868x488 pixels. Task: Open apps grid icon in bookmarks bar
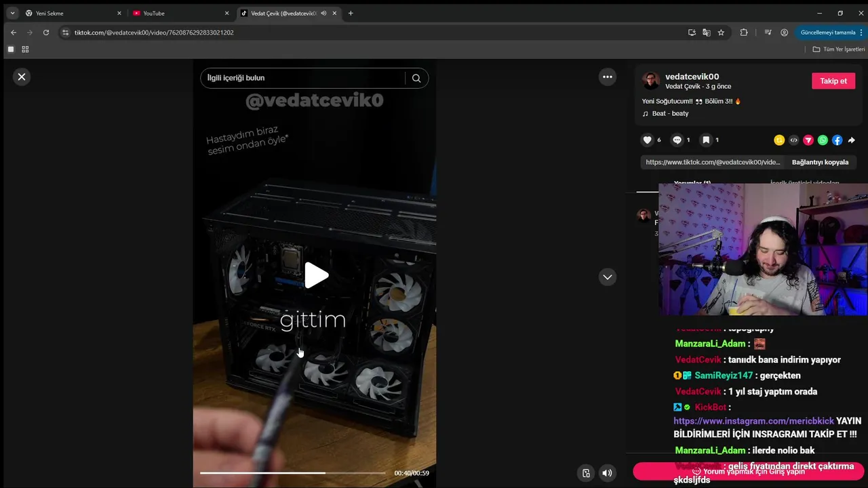pyautogui.click(x=25, y=49)
